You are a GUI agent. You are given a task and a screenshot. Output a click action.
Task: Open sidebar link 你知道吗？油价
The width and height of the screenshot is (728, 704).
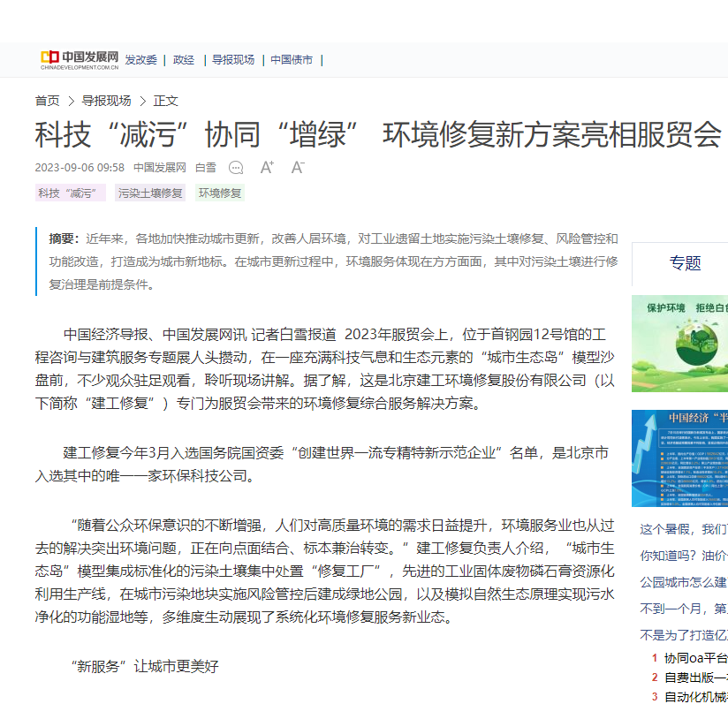click(684, 556)
